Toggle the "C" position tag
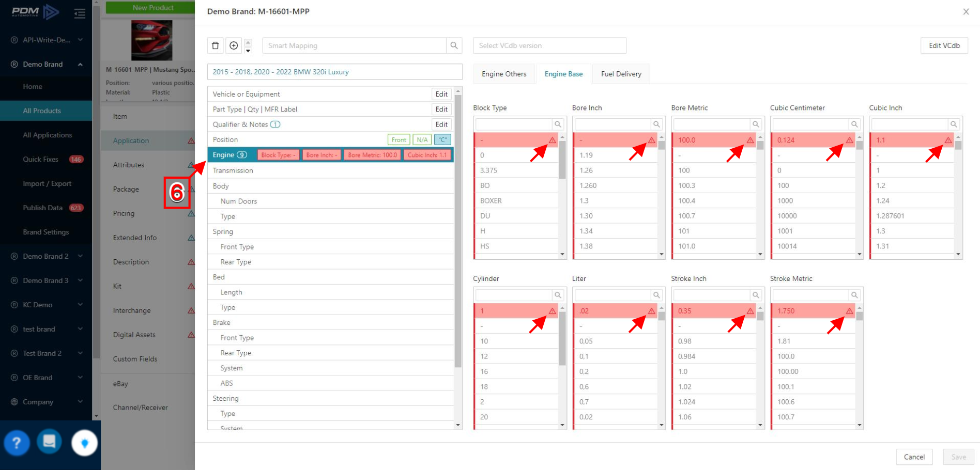 tap(443, 140)
